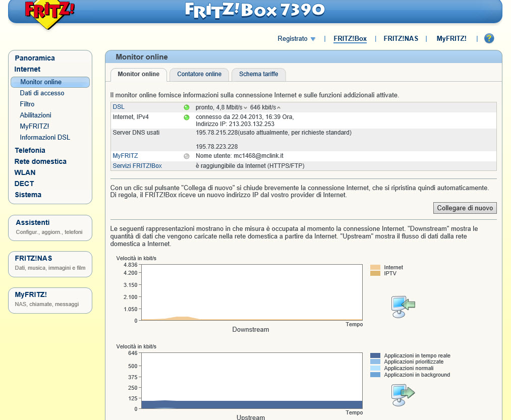The image size is (511, 420).
Task: Open the Assistenti panel
Action: (x=50, y=228)
